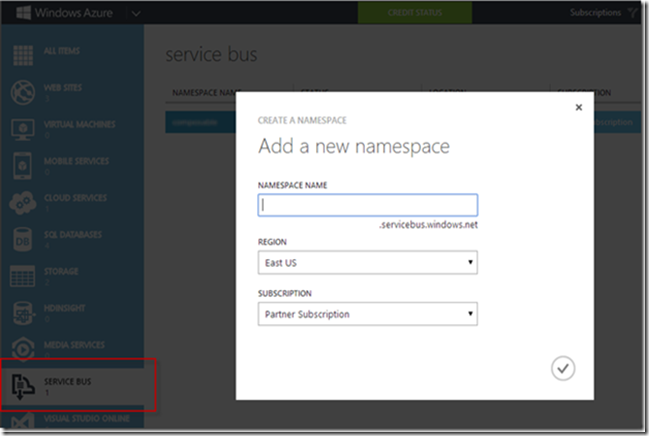Select MEDIA SERVICES label in sidebar
649x436 pixels.
point(74,345)
